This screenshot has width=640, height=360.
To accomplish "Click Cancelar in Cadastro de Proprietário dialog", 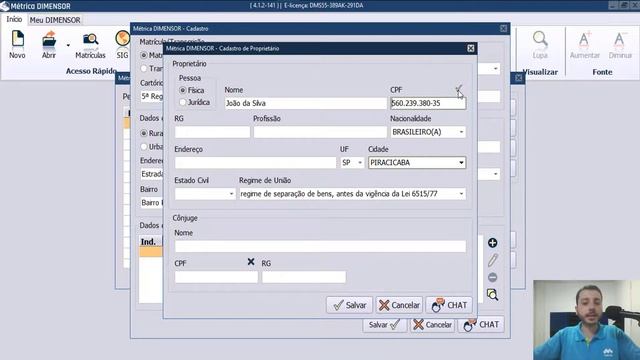I will pyautogui.click(x=399, y=305).
